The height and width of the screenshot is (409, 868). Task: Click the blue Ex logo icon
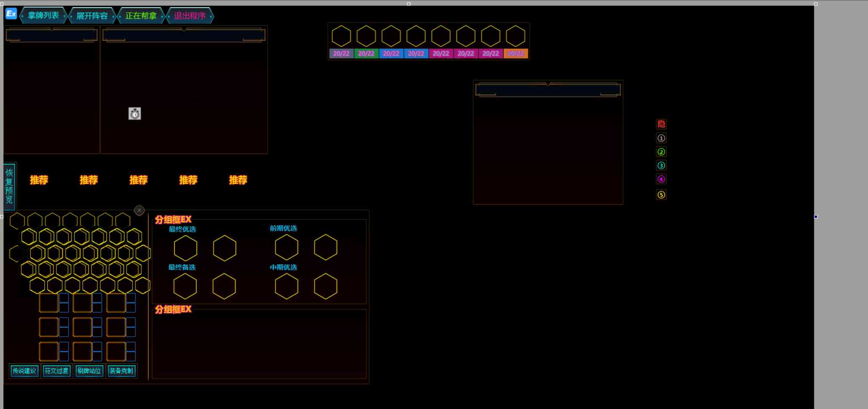(x=11, y=14)
